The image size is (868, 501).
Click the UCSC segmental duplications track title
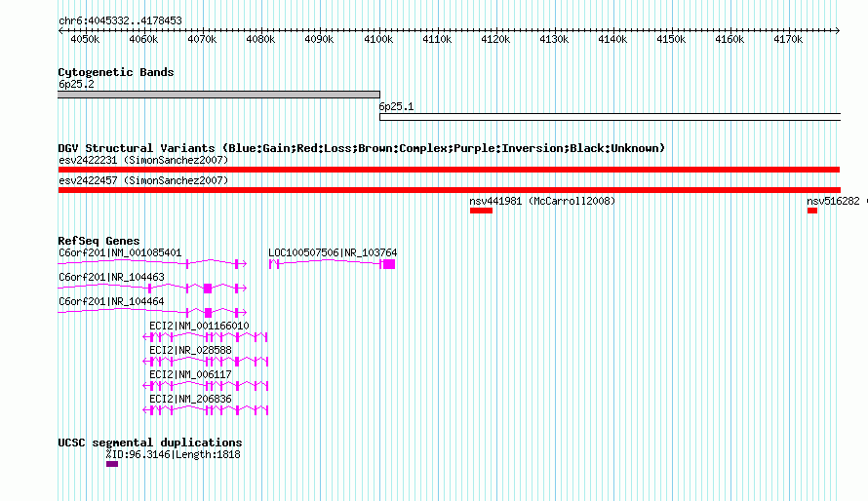150,443
